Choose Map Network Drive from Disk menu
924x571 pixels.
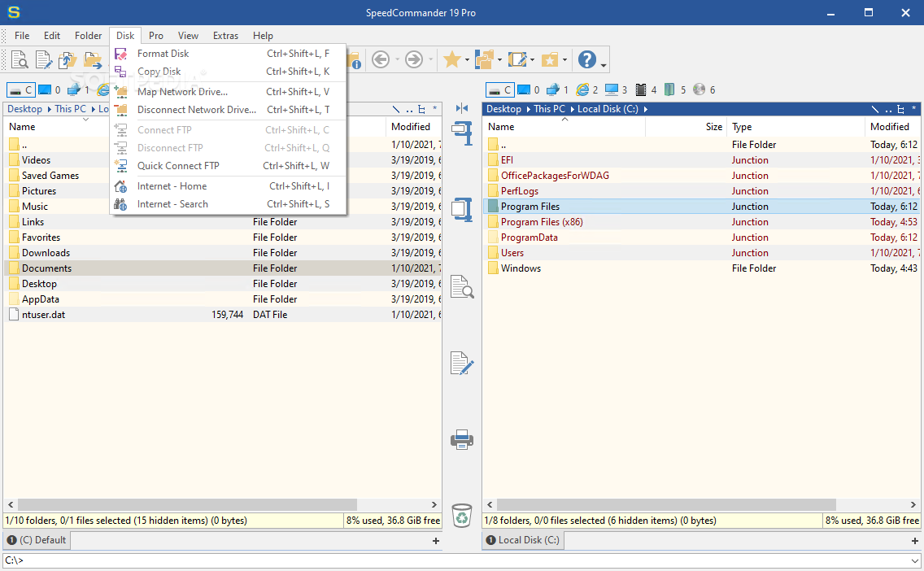(x=228, y=91)
